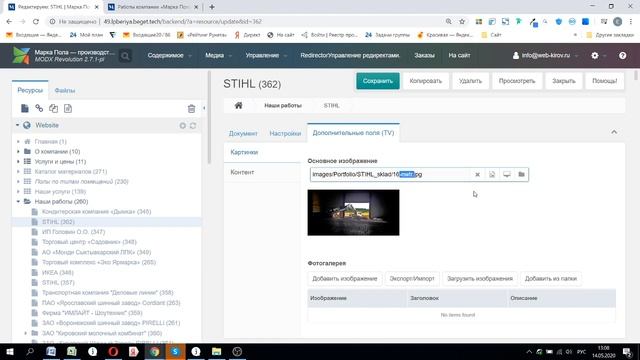This screenshot has width=640, height=360.
Task: Select ИКЕА (346) in the tree
Action: 58,273
